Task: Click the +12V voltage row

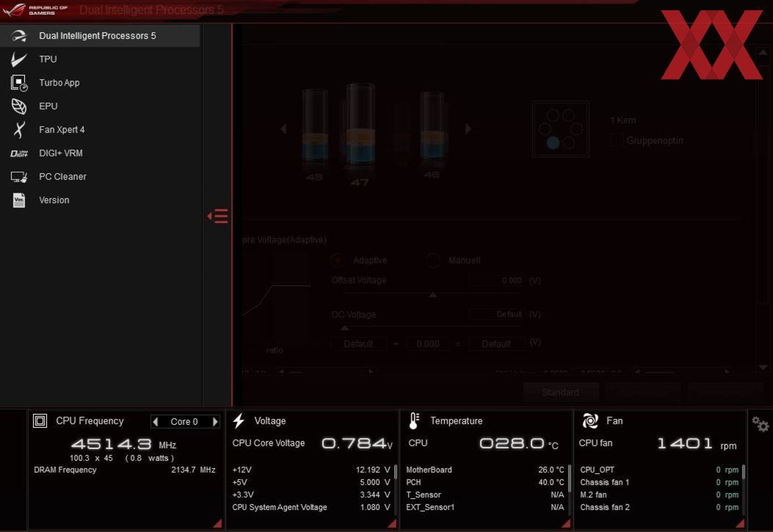Action: point(311,470)
